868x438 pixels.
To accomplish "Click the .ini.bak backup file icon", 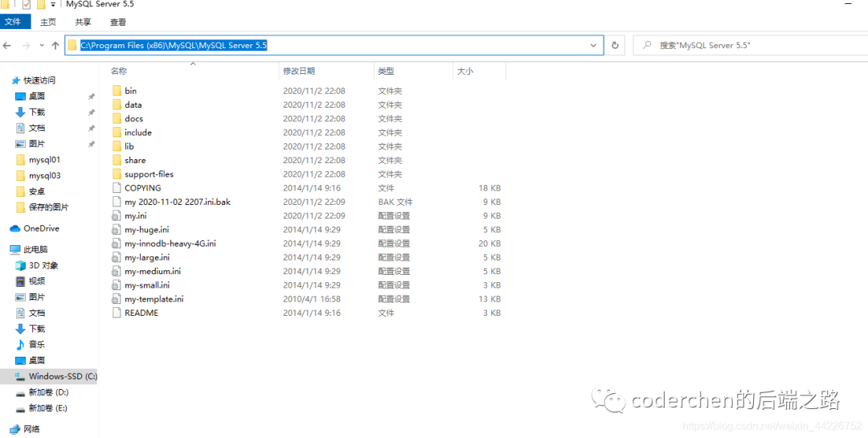I will 117,202.
